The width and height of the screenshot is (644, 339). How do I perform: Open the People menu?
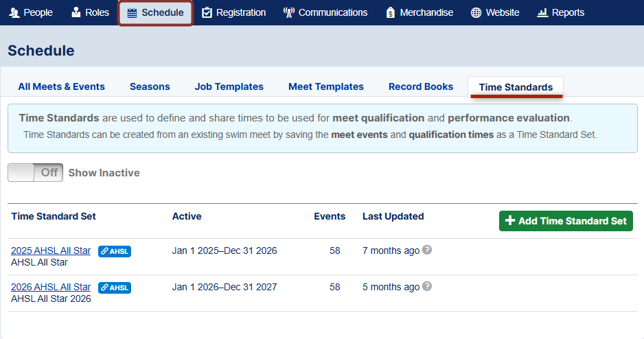coord(31,13)
